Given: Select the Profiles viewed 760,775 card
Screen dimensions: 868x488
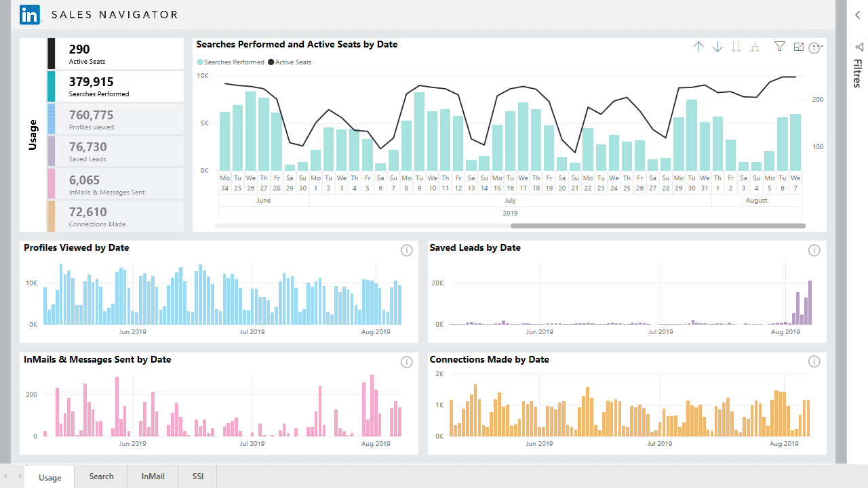Looking at the screenshot, I should pos(115,119).
